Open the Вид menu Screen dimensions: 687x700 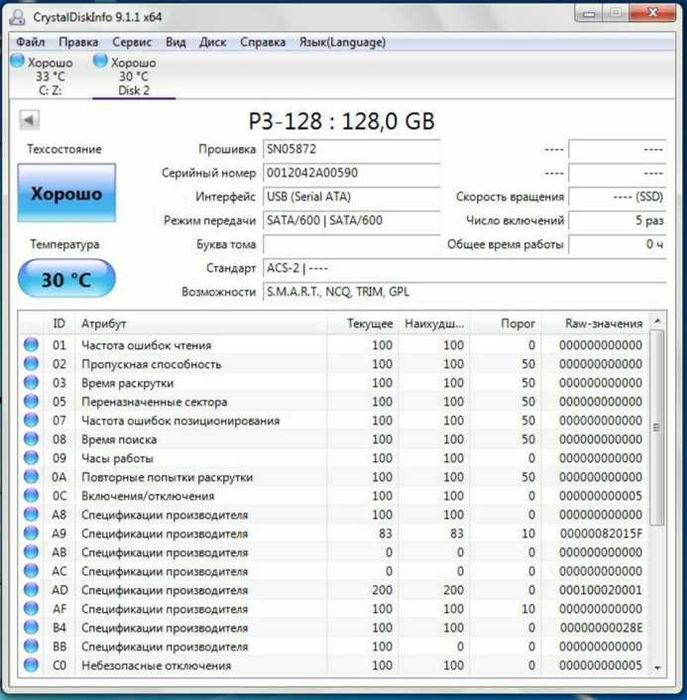[175, 42]
